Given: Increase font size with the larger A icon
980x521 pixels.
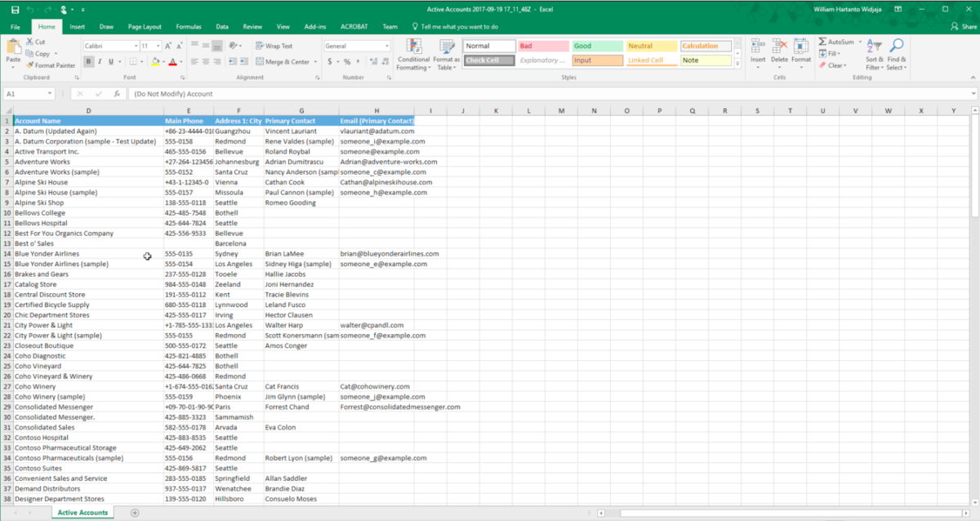Looking at the screenshot, I should (168, 47).
